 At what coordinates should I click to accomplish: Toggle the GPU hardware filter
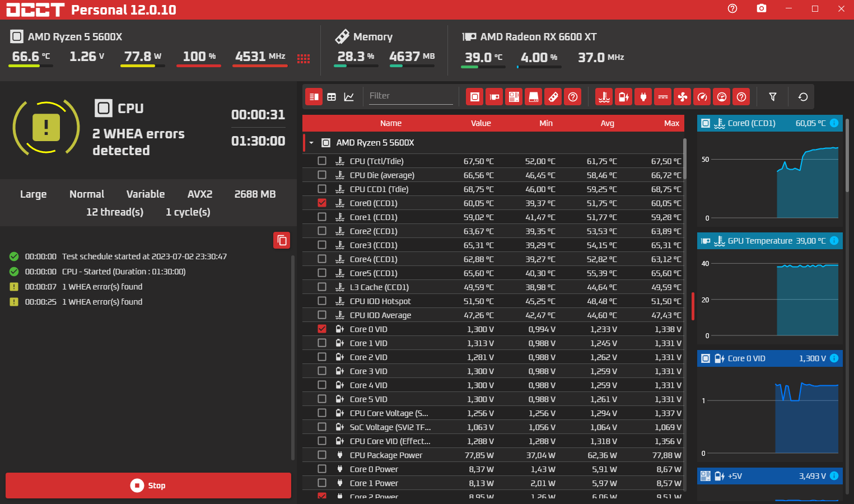tap(494, 97)
